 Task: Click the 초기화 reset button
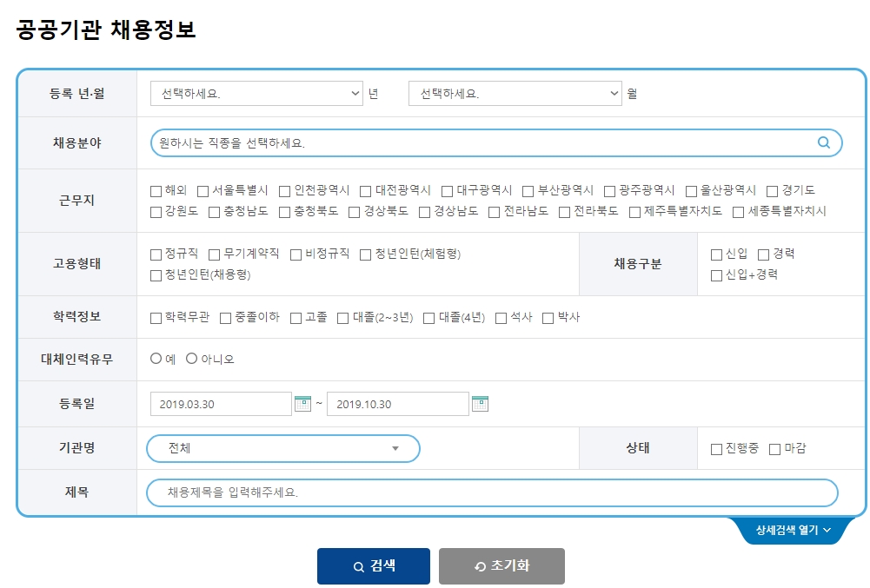click(x=501, y=565)
